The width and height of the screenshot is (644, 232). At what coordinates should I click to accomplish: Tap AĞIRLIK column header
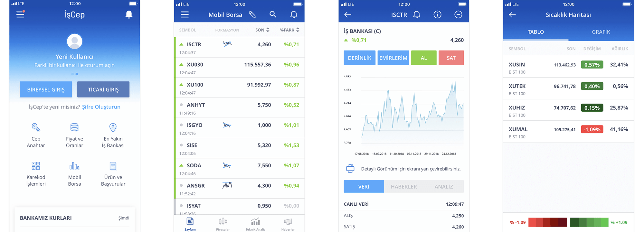(x=620, y=49)
